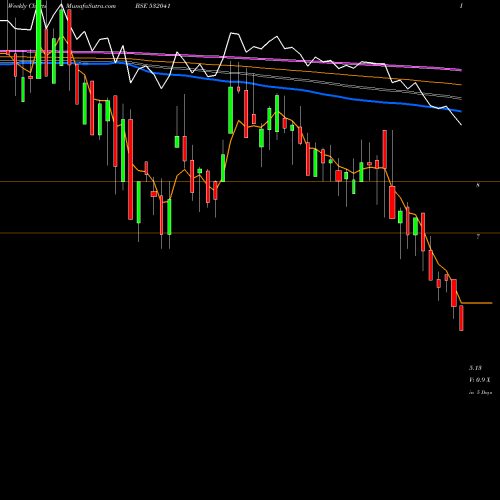Click the price label 7 on right axis
Image resolution: width=500 pixels, height=500 pixels.
(x=478, y=237)
